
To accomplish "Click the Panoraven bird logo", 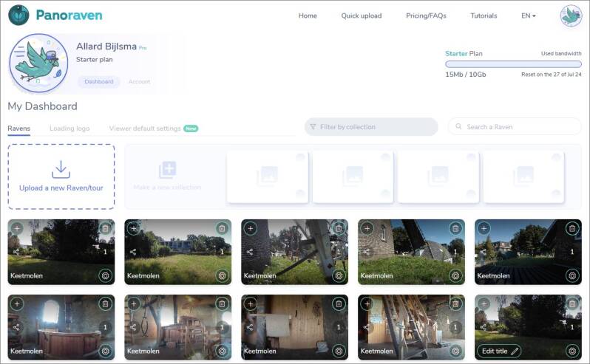I will coord(18,15).
